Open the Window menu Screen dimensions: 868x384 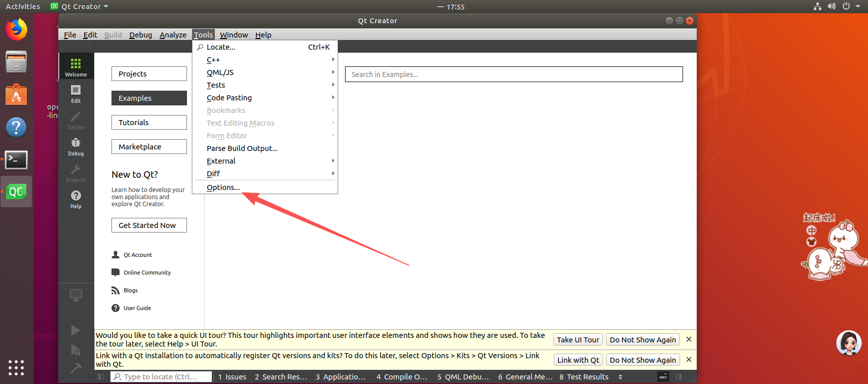coord(234,35)
